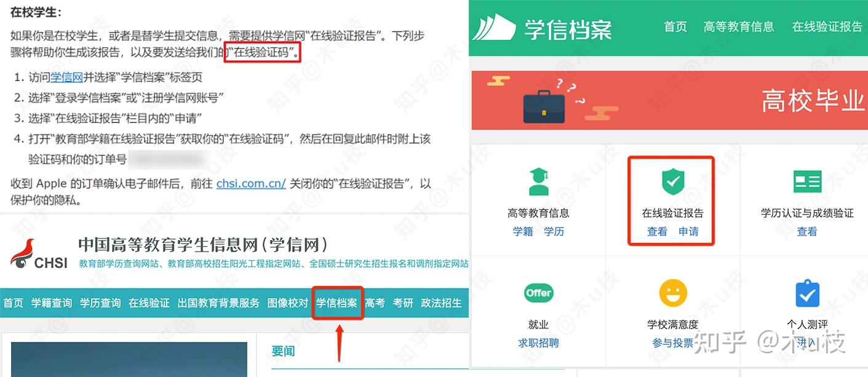The width and height of the screenshot is (868, 377).
Task: Click the red 高校毕业 banner image
Action: point(669,100)
